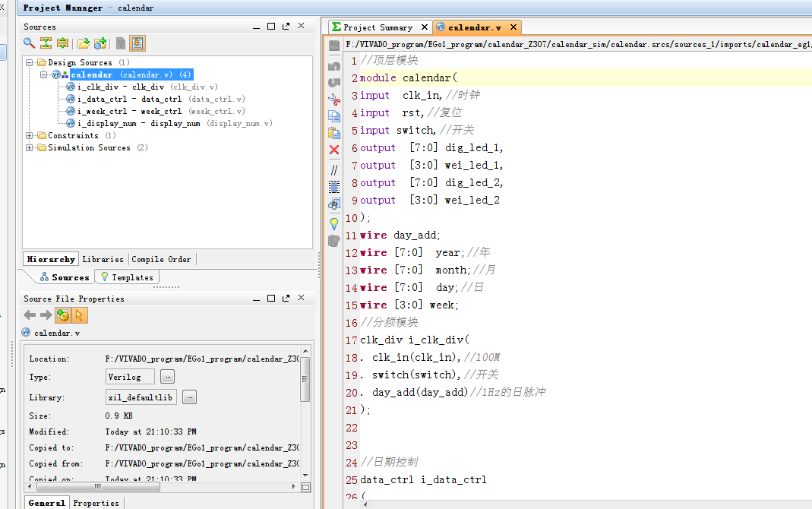Image resolution: width=812 pixels, height=509 pixels.
Task: Click the Toggle Line Comments icon
Action: pyautogui.click(x=334, y=169)
